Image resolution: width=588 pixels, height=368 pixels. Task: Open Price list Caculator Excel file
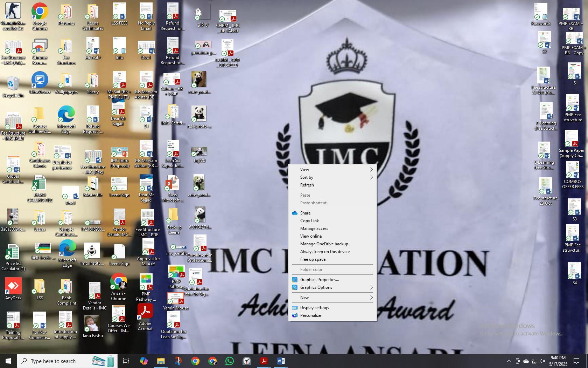coord(13,257)
